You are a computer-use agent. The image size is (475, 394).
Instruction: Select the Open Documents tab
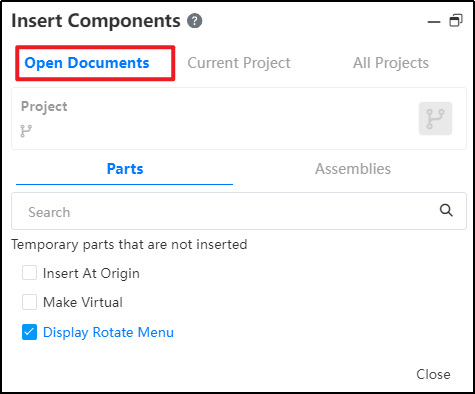coord(87,63)
